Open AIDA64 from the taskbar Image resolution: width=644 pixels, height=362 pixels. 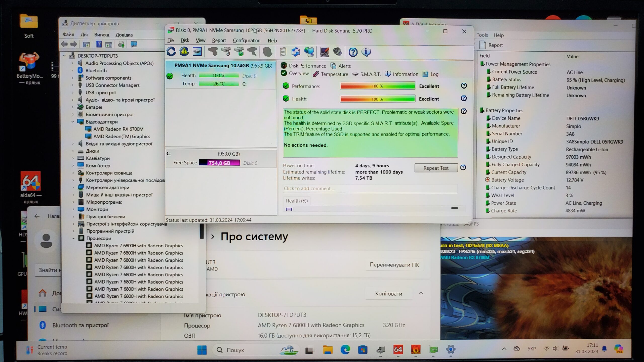(398, 349)
